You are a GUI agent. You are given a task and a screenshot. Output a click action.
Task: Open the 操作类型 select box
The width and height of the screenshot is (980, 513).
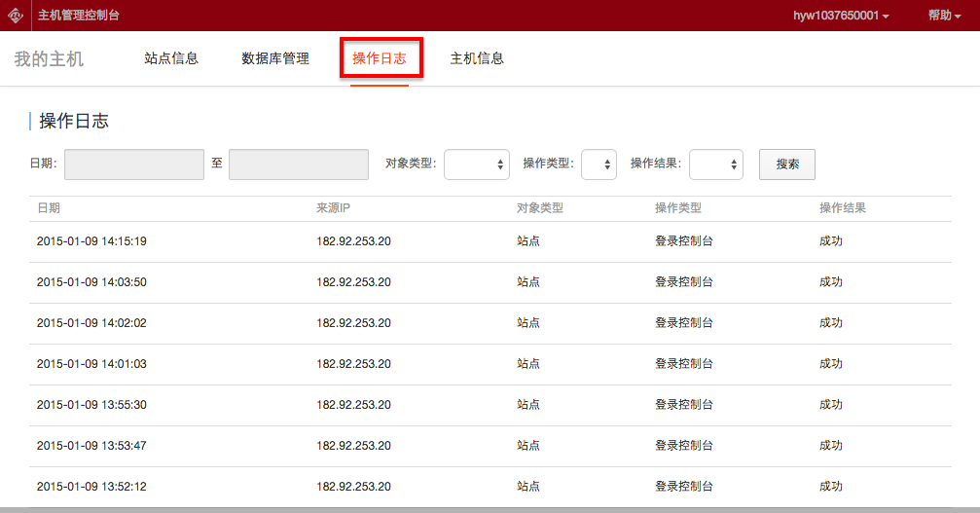(599, 165)
